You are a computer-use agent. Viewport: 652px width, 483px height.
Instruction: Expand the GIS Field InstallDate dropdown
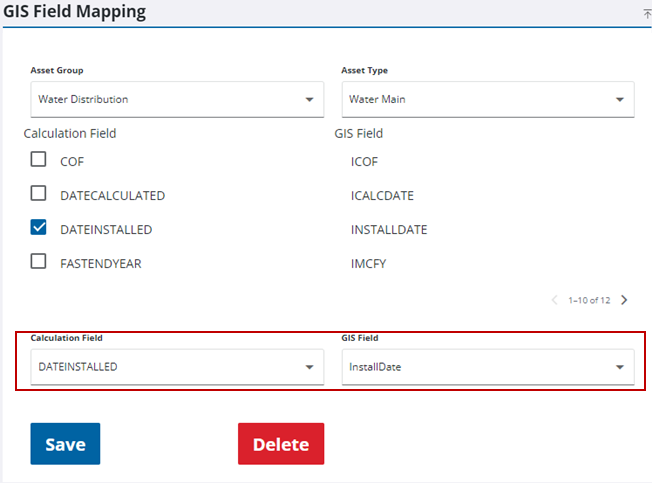(x=487, y=367)
